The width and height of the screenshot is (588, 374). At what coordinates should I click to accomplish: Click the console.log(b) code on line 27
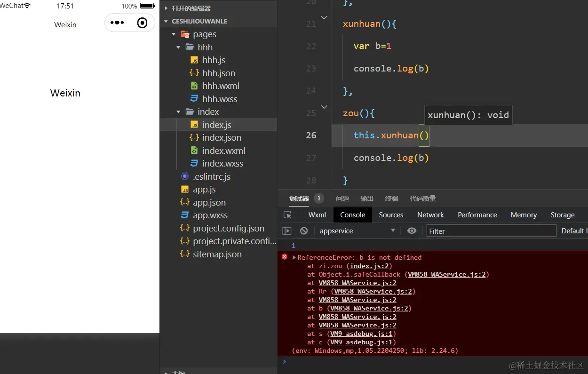(391, 158)
